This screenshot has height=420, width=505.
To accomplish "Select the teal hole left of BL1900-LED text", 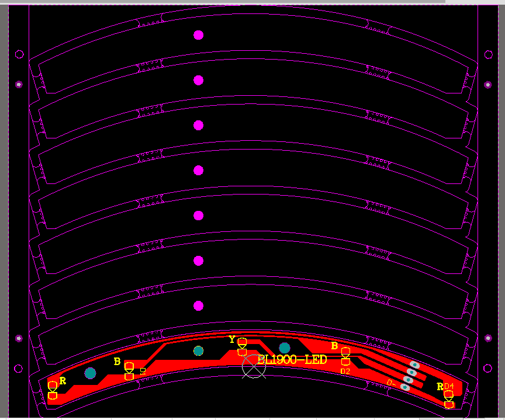I will click(285, 348).
